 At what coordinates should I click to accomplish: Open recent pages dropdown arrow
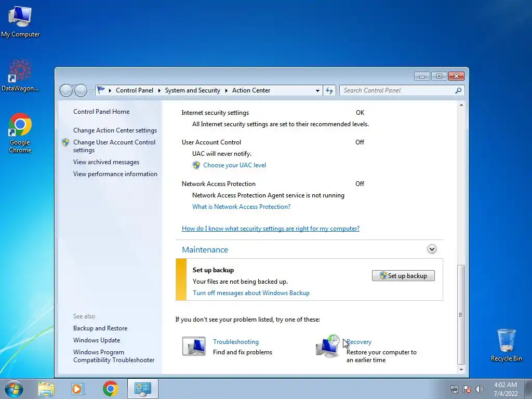click(91, 90)
